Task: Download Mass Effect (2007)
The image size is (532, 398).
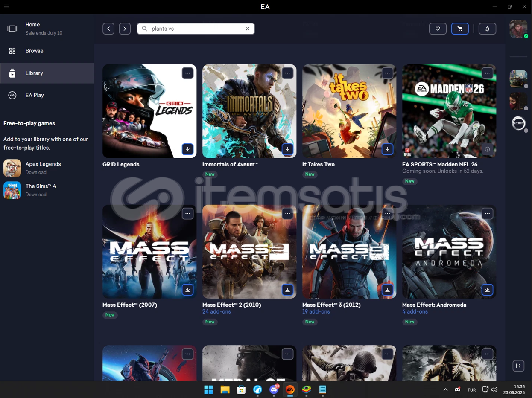Action: click(x=188, y=290)
